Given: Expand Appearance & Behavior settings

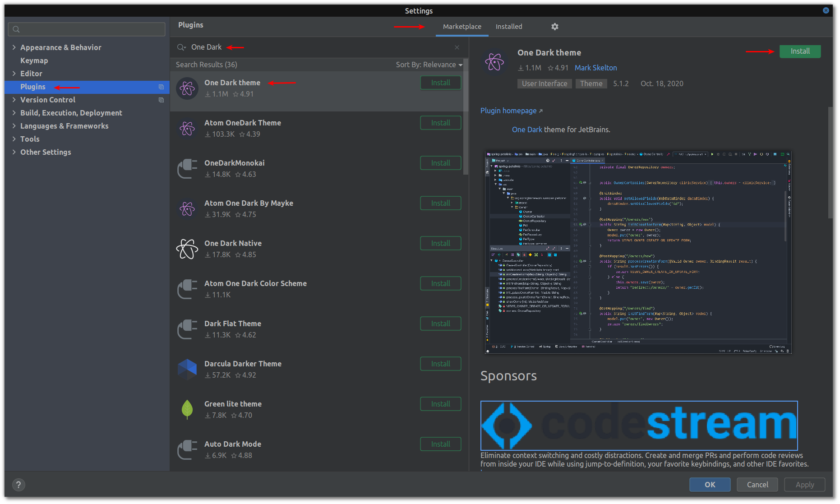Looking at the screenshot, I should click(x=14, y=47).
